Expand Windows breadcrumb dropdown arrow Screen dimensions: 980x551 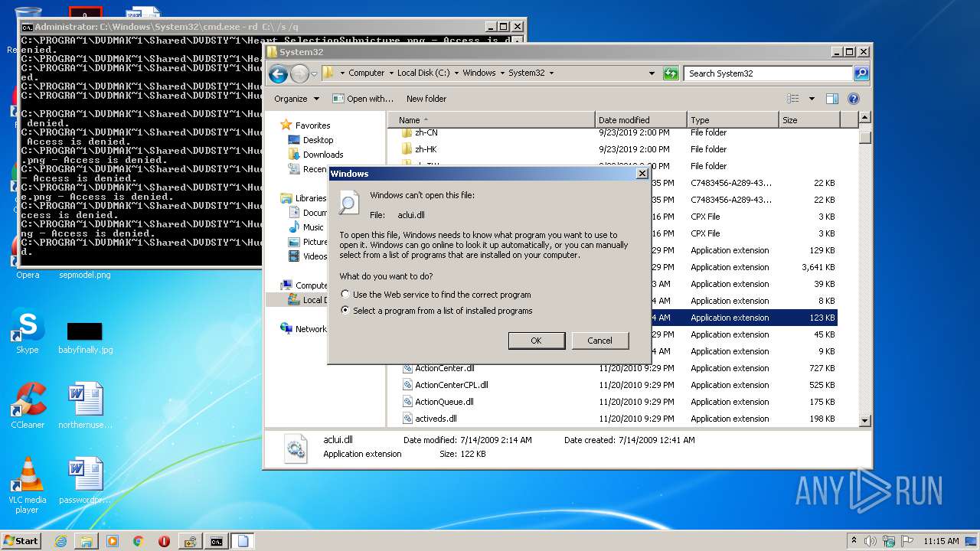coord(502,73)
